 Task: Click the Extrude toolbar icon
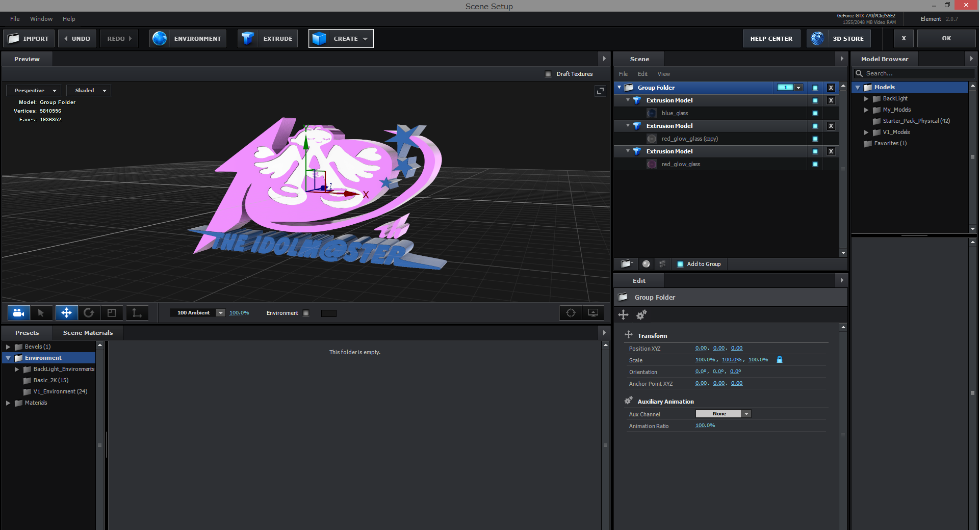pyautogui.click(x=248, y=38)
